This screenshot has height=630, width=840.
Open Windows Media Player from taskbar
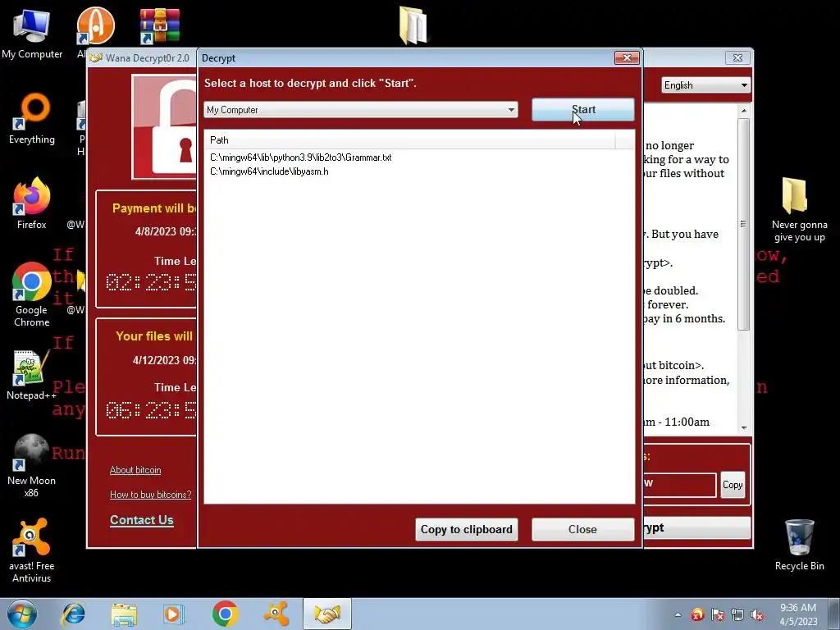(x=174, y=614)
